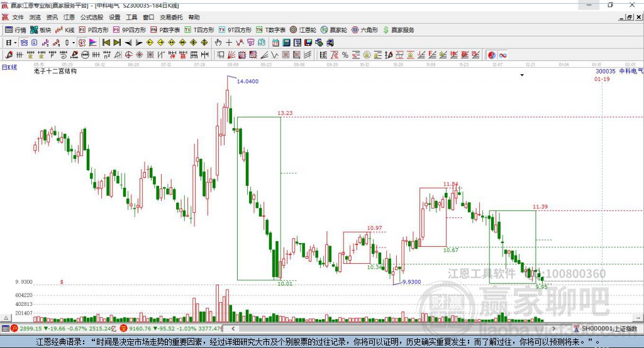Click the circled 金 icon

(x=367, y=55)
